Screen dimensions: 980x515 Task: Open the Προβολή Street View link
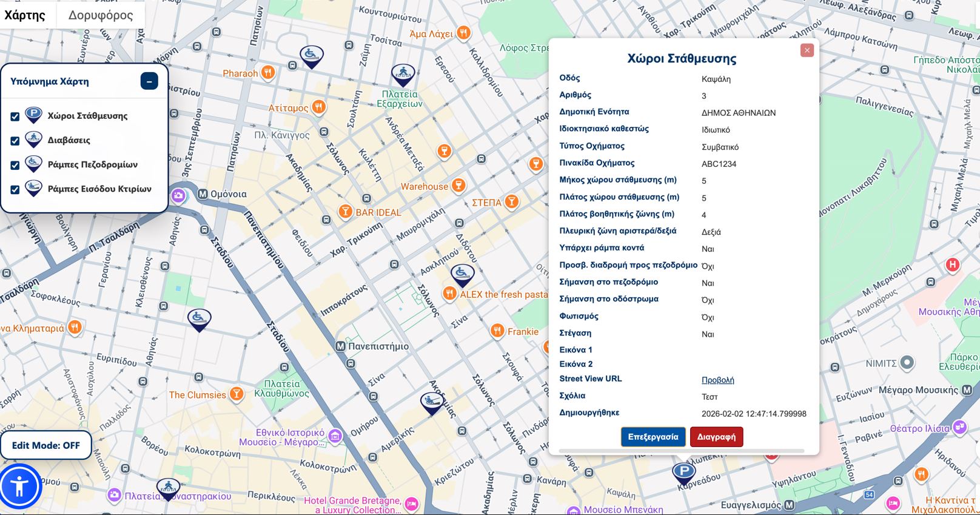[x=717, y=380]
